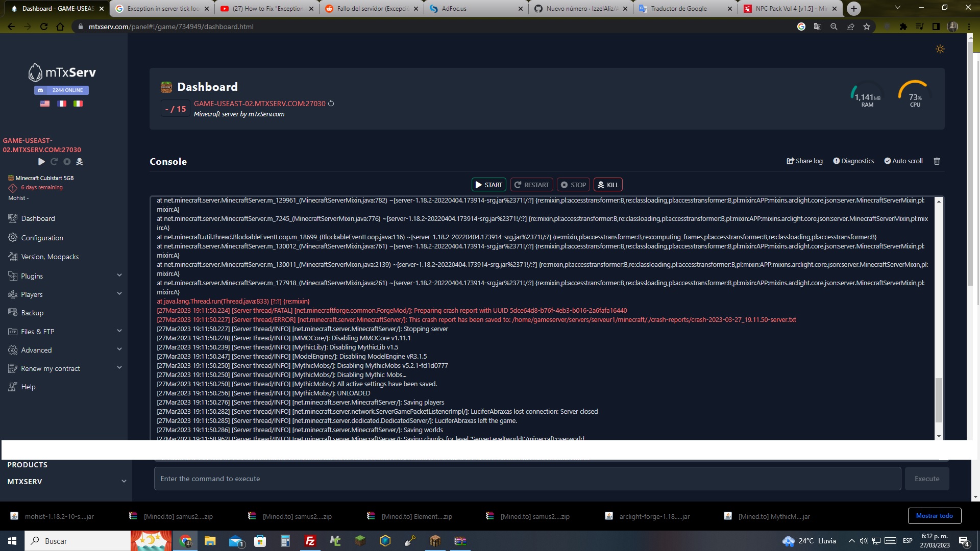Click the sidebar restart arrow icon
The height and width of the screenshot is (551, 980).
54,162
